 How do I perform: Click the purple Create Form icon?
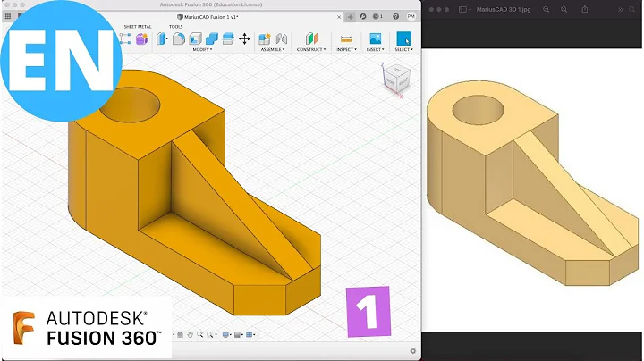coord(141,39)
